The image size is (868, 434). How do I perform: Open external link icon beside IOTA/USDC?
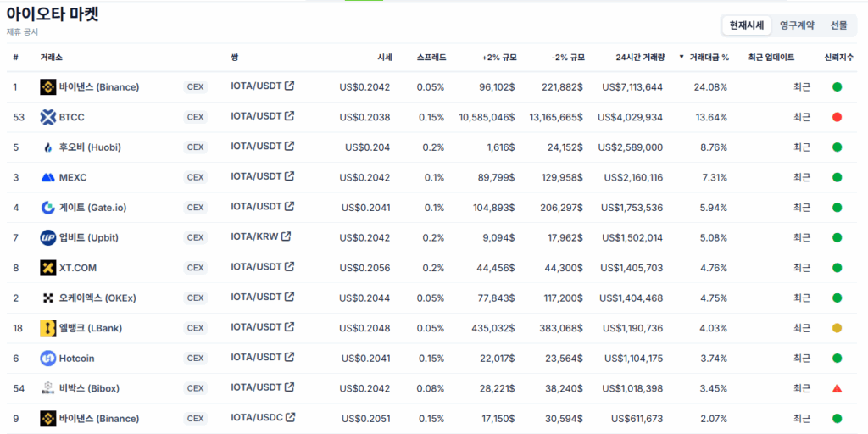click(290, 417)
